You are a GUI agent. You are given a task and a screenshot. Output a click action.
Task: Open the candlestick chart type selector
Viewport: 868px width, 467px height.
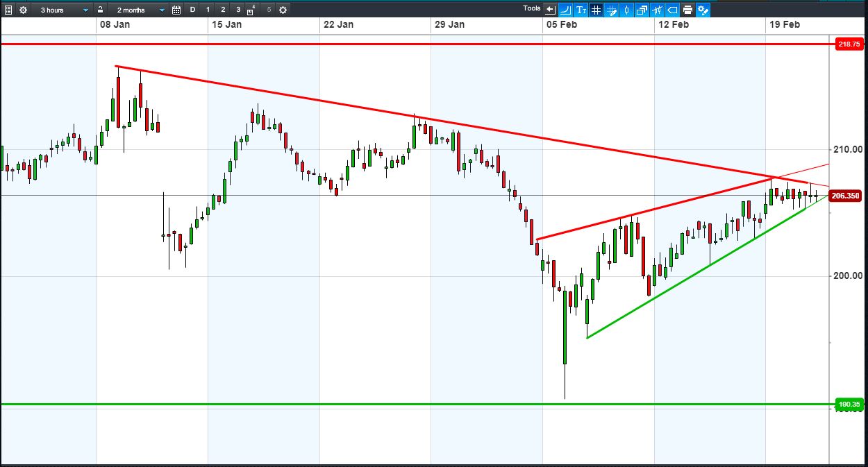click(627, 10)
